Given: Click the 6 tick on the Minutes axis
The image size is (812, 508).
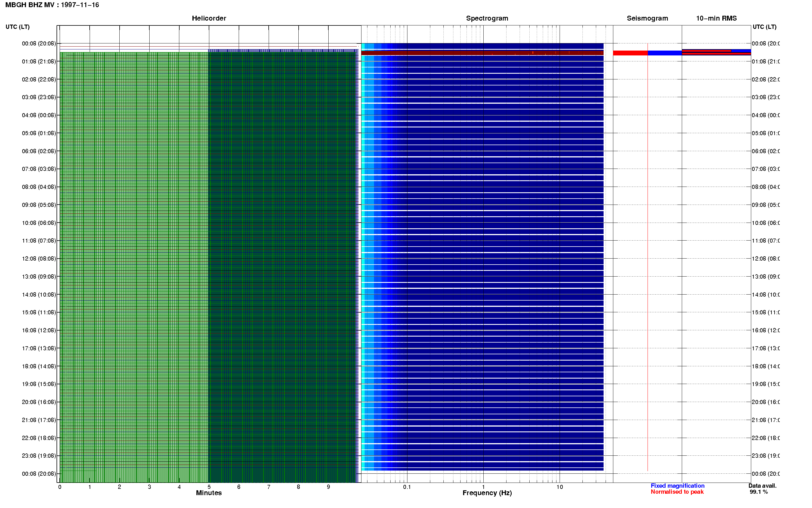Looking at the screenshot, I should (239, 487).
